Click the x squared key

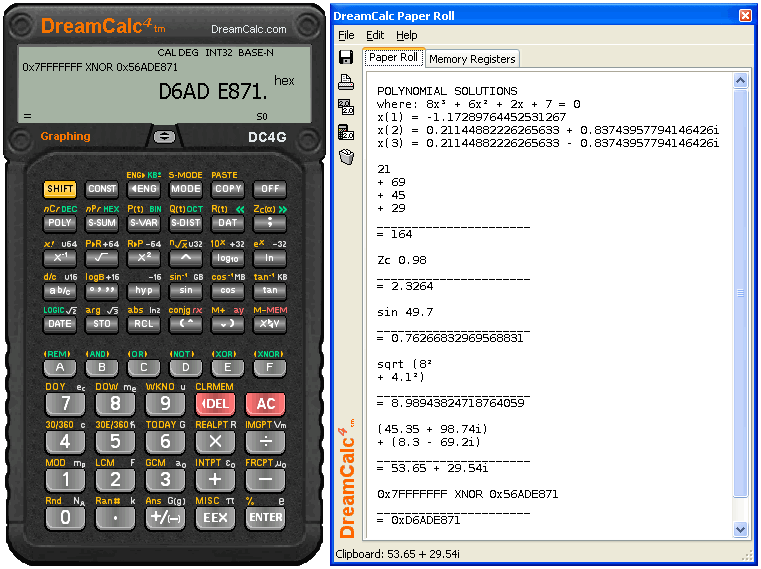[144, 257]
